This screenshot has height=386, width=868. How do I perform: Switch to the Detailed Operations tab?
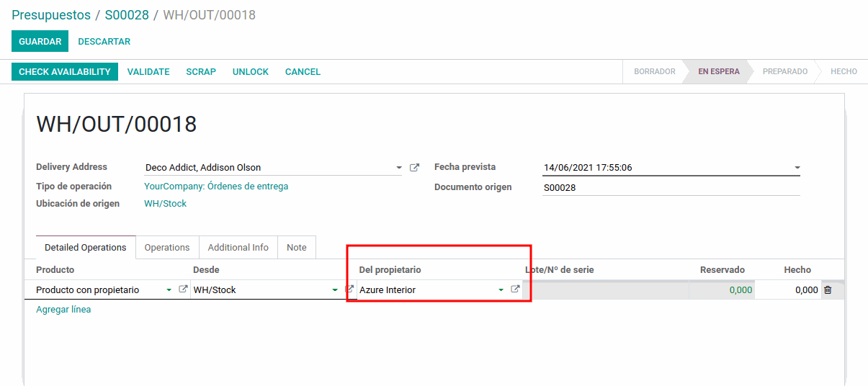tap(86, 247)
